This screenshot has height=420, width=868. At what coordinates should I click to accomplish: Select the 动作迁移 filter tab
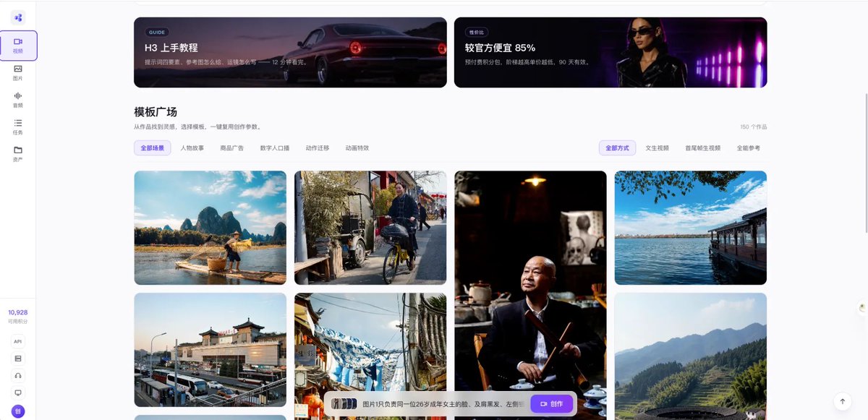(317, 148)
